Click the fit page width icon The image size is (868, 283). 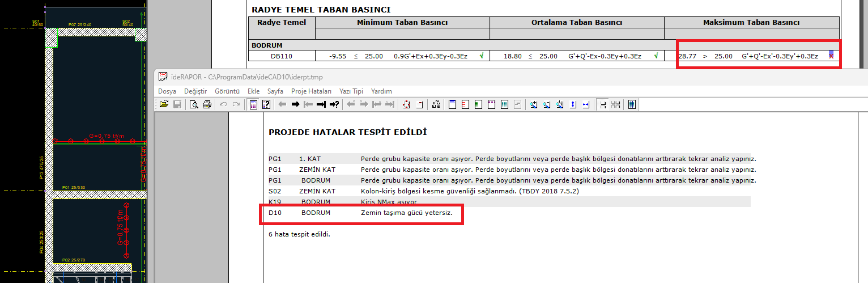tap(586, 104)
